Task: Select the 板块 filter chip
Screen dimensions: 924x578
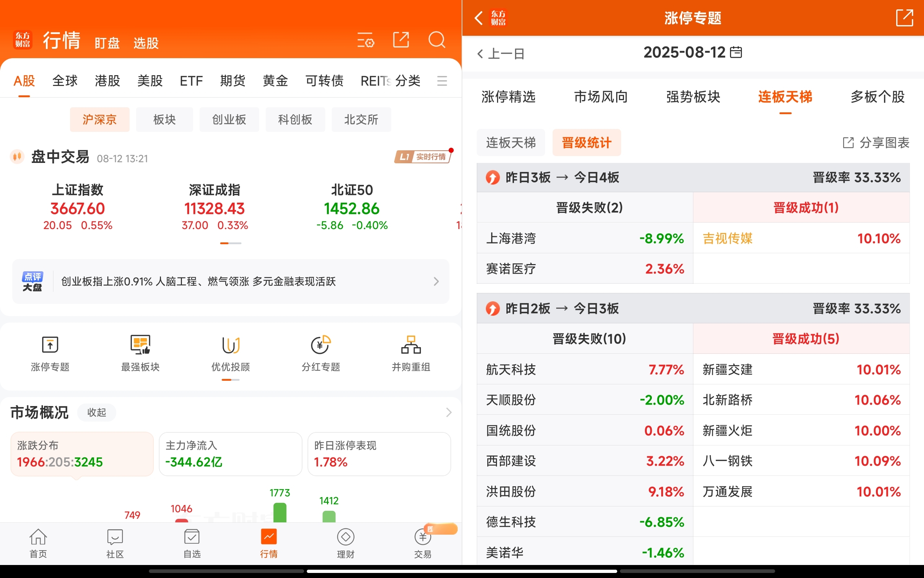Action: point(165,120)
